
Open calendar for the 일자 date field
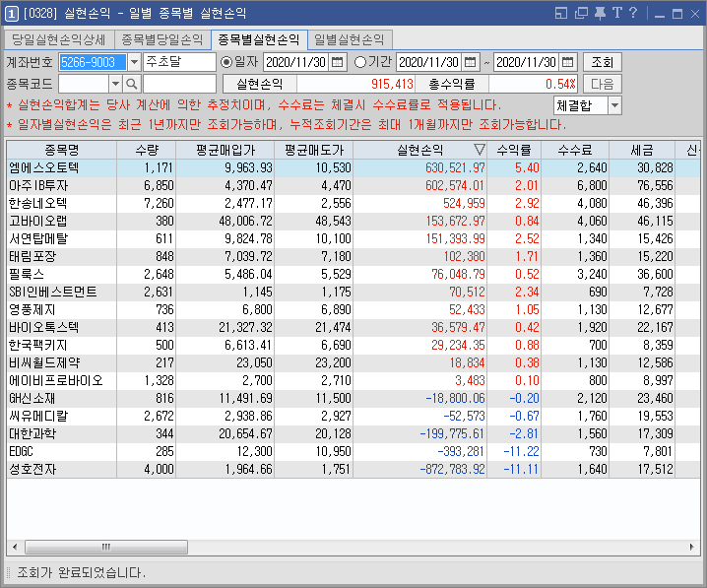338,62
